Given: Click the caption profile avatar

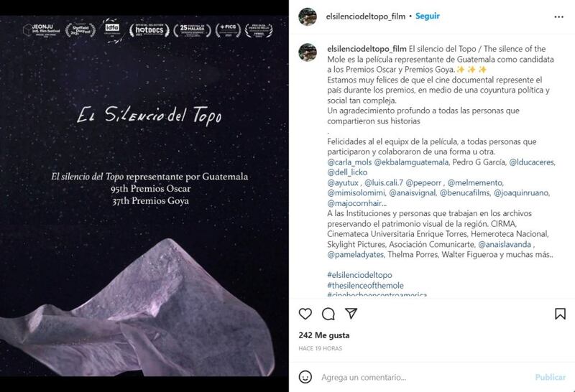Looking at the screenshot, I should (308, 52).
